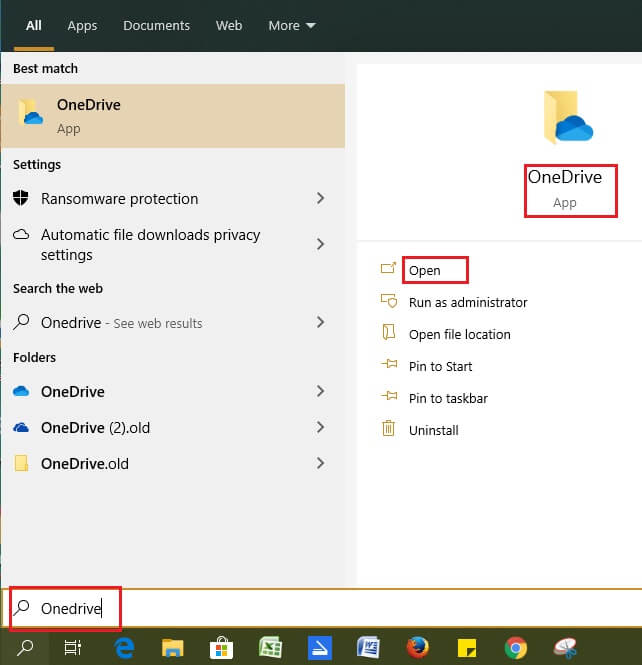Screen dimensions: 642x665
Task: Click the web search magnifier icon beside Onedrive
Action: point(21,322)
